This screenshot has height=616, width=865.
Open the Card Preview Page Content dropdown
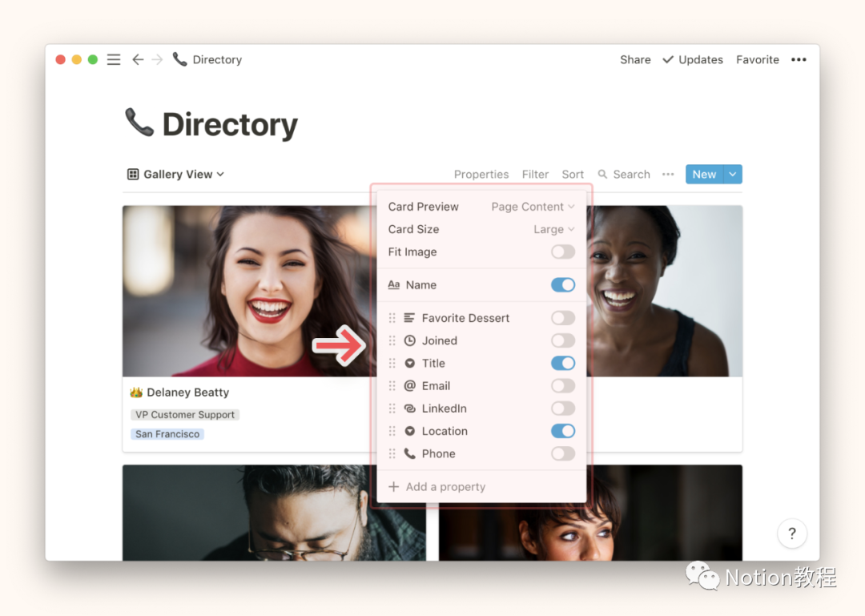point(533,207)
